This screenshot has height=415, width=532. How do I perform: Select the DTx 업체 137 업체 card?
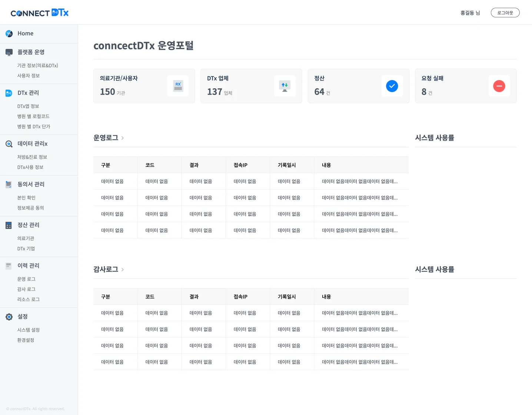tap(251, 86)
